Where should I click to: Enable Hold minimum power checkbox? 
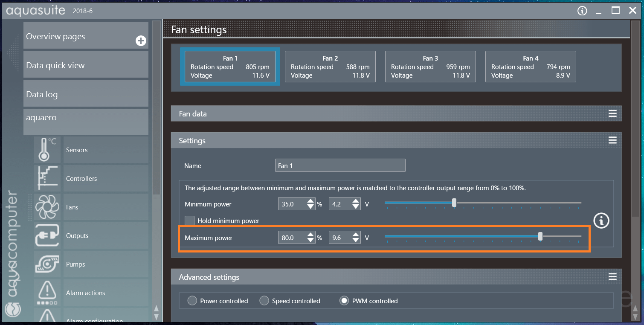pos(190,221)
